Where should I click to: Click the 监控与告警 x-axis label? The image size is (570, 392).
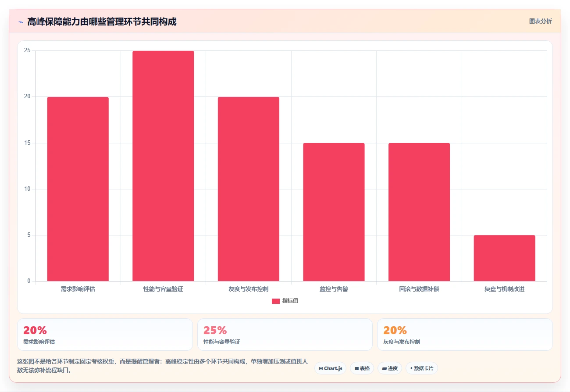(334, 289)
